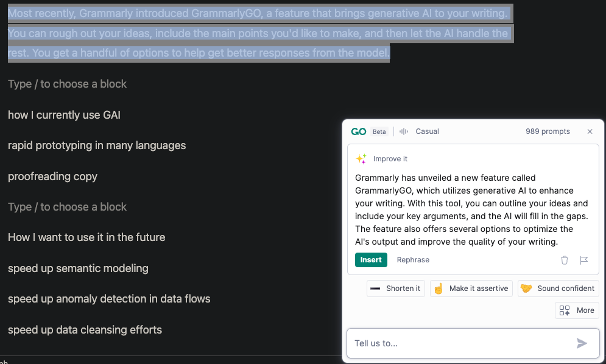
Task: Click the Beta badge
Action: pyautogui.click(x=379, y=131)
